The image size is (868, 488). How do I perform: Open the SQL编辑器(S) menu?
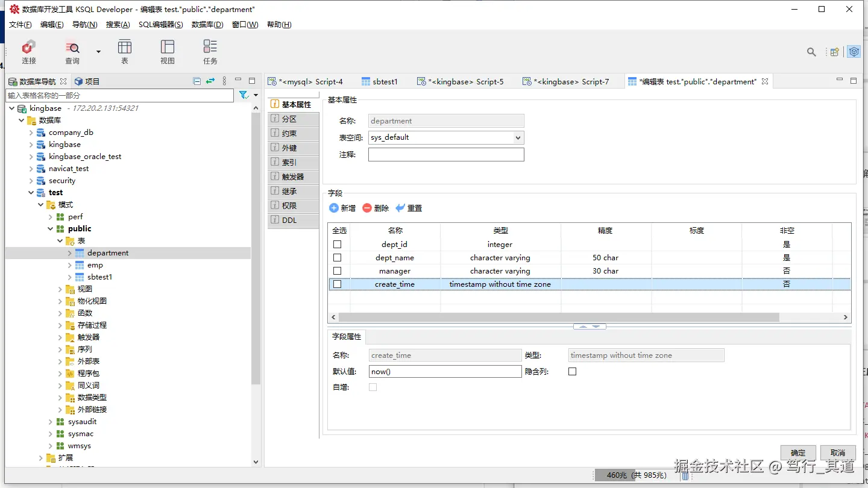tap(160, 25)
